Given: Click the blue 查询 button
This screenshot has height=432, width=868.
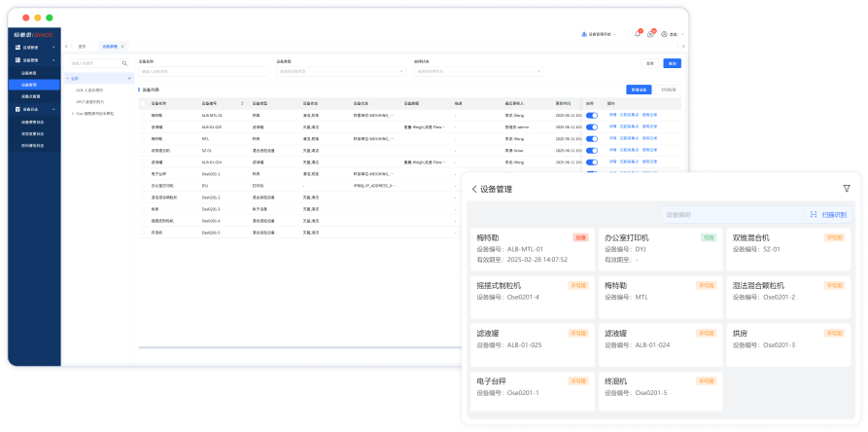Looking at the screenshot, I should [x=672, y=63].
